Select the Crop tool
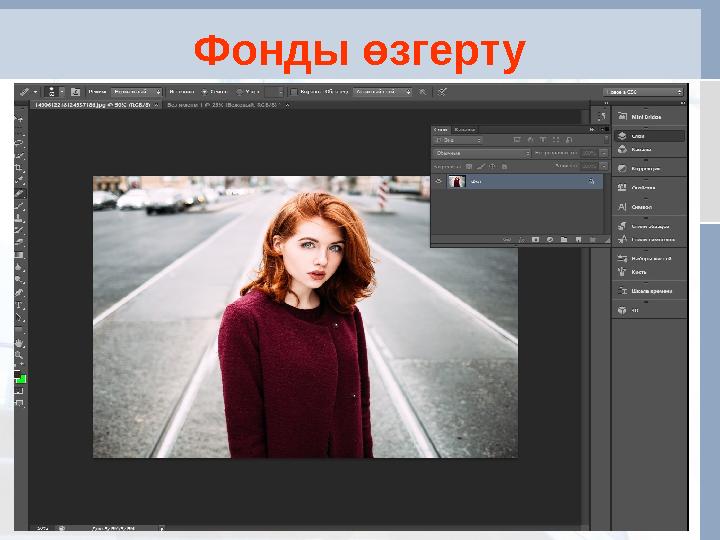Image resolution: width=720 pixels, height=540 pixels. click(x=19, y=168)
